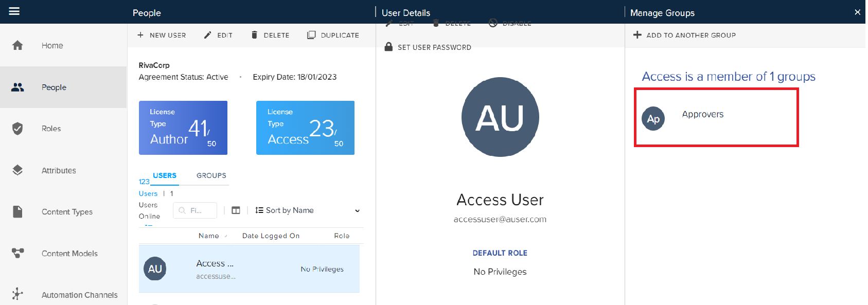The height and width of the screenshot is (305, 868).
Task: Click the People icon in sidebar
Action: point(17,87)
